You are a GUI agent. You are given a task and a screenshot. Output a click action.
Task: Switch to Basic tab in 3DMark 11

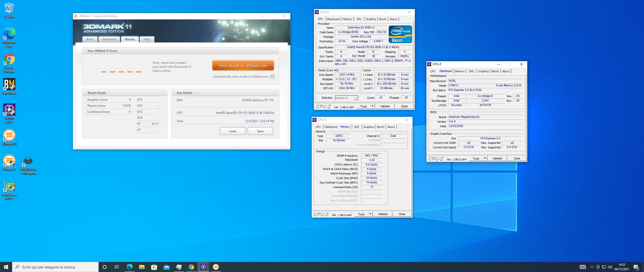tap(90, 39)
